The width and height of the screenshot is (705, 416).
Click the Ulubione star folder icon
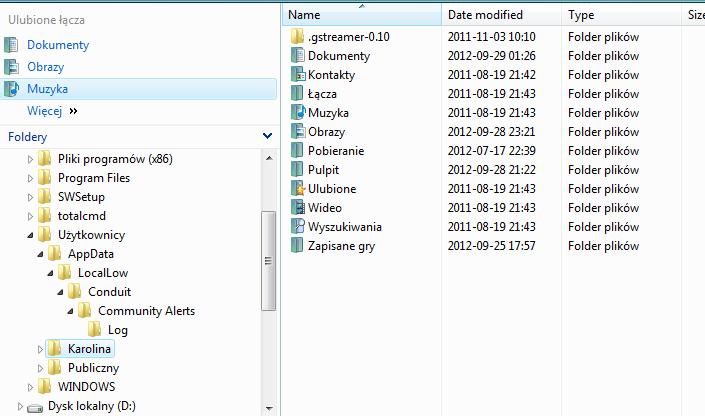298,188
